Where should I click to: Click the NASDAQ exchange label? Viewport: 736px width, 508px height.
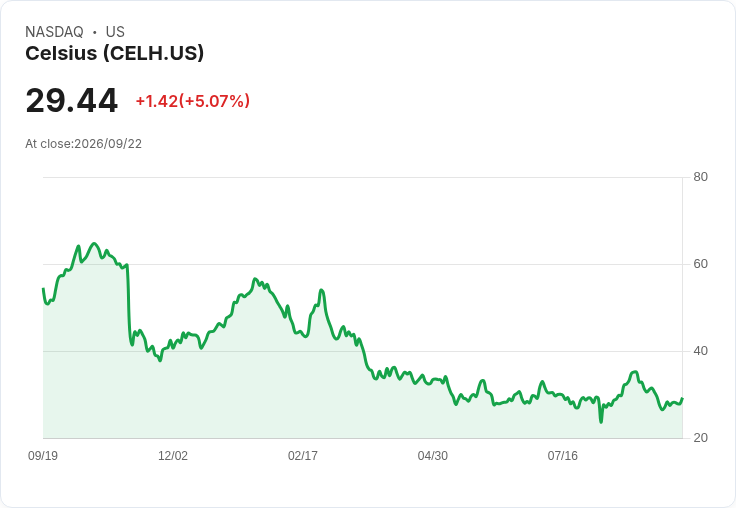pyautogui.click(x=54, y=32)
